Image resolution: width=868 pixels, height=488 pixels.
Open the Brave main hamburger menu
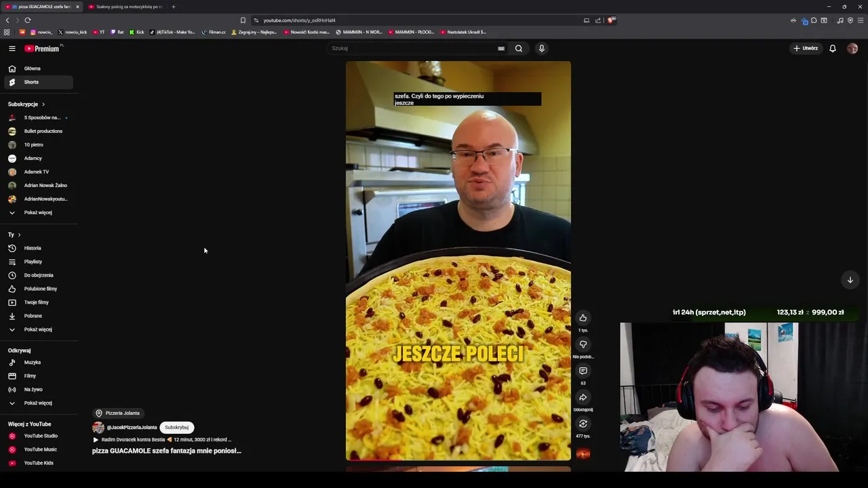click(x=861, y=20)
